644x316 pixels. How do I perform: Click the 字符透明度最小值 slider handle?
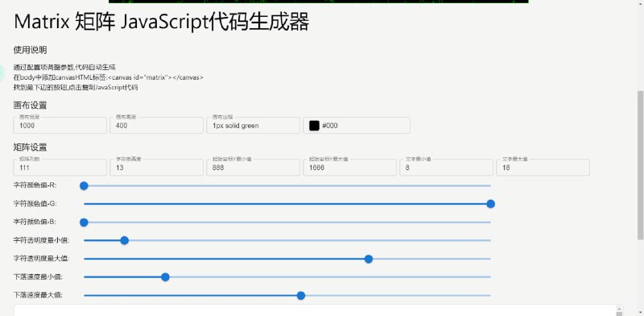click(x=125, y=240)
